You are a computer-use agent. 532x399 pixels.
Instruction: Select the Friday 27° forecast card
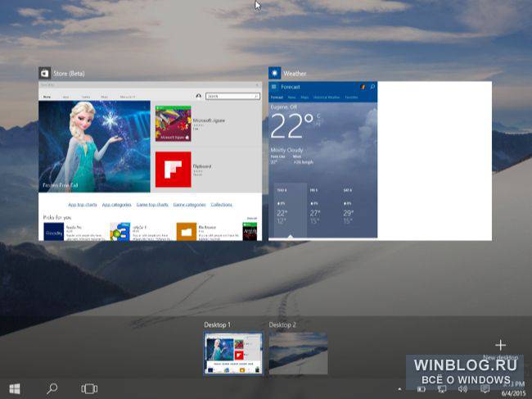coord(323,211)
